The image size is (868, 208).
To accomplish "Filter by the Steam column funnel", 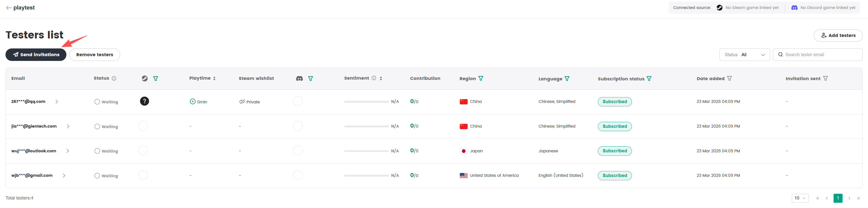I will 156,79.
